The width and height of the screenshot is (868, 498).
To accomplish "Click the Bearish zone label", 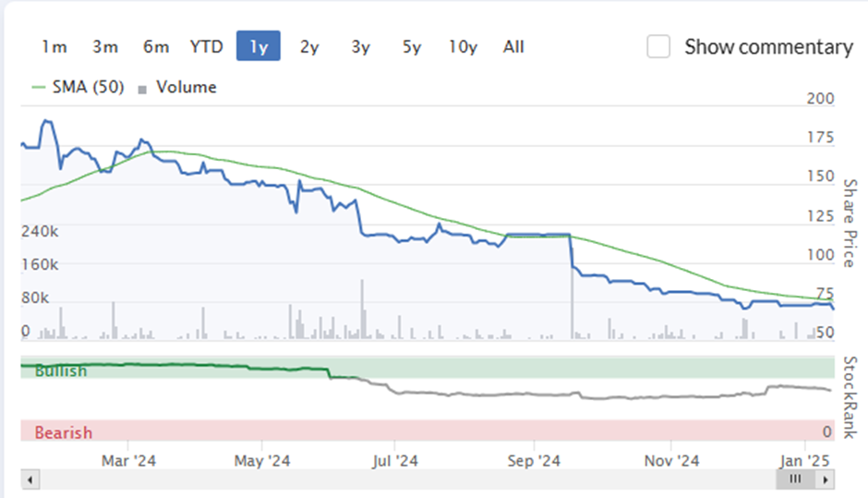I will (x=64, y=432).
